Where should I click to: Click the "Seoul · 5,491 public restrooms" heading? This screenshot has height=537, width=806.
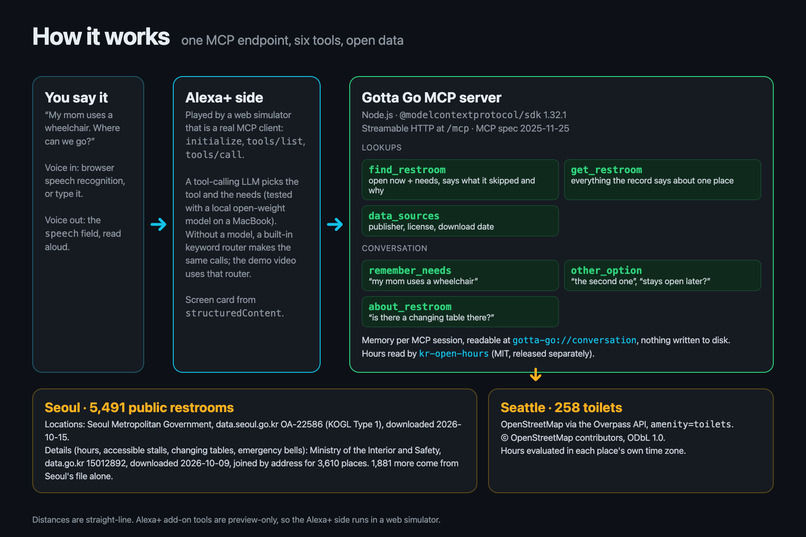tap(139, 408)
